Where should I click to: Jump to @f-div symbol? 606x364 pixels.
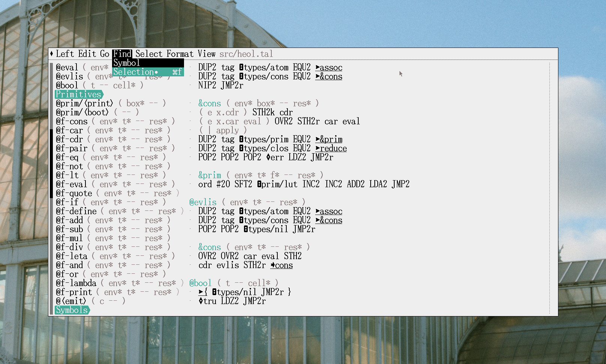pos(69,247)
